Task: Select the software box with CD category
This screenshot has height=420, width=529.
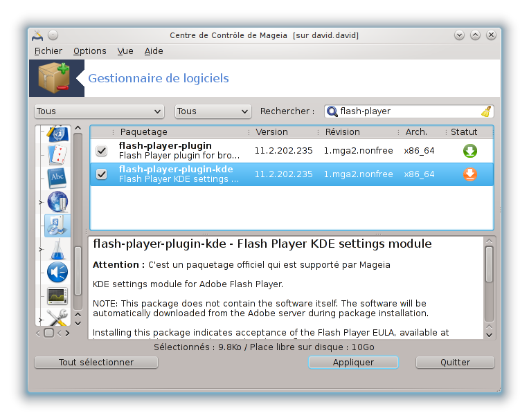Action: [57, 225]
